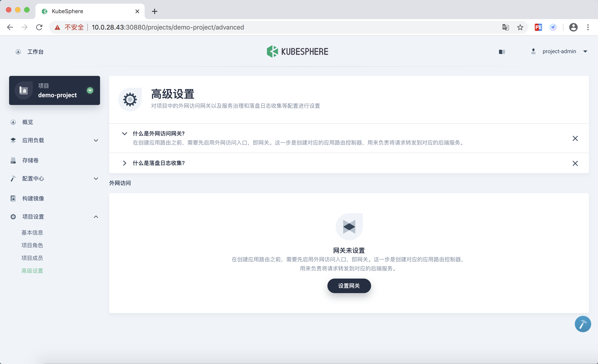Viewport: 598px width, 364px height.
Task: Go to 存储卷 in the sidebar
Action: point(30,160)
